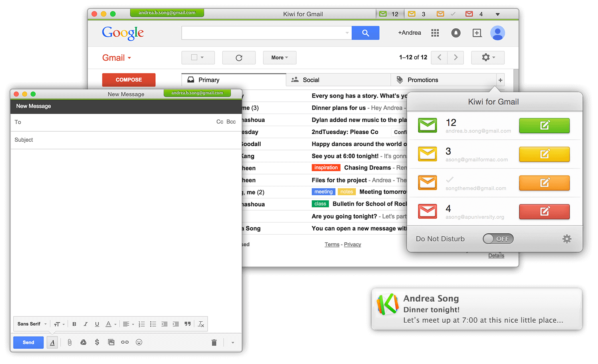Insert emoticon smiley icon

pyautogui.click(x=139, y=342)
